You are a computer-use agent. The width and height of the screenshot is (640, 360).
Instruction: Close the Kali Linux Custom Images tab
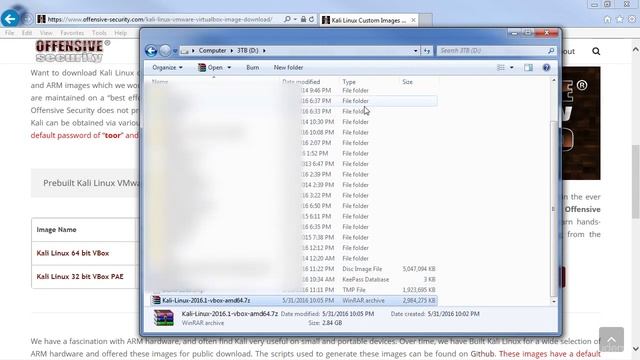[x=413, y=20]
